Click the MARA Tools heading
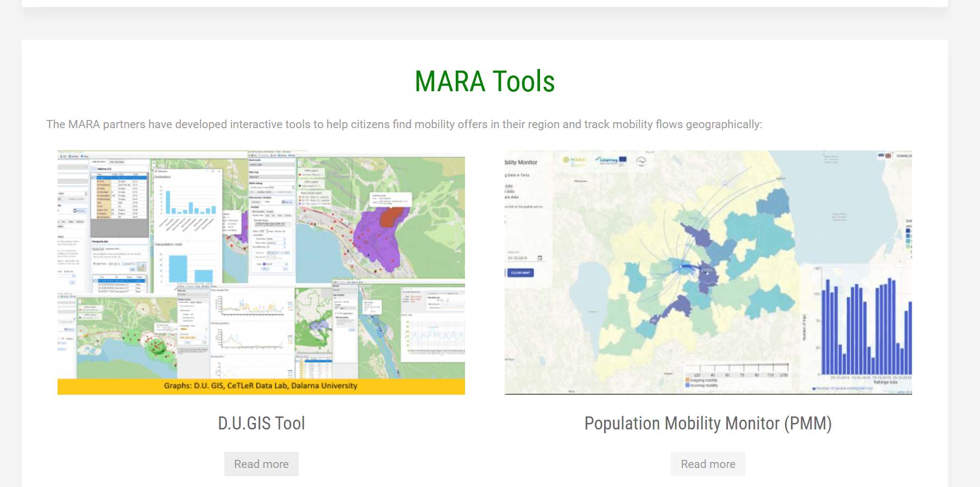 tap(485, 81)
